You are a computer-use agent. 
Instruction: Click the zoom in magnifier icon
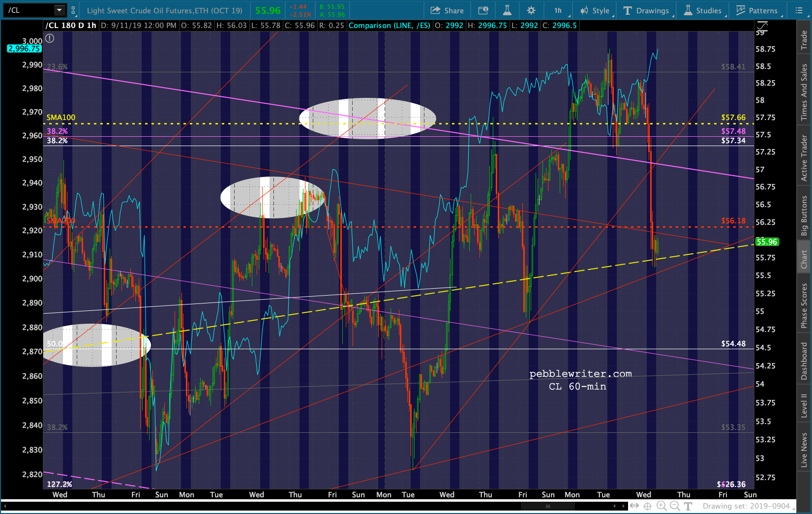tap(662, 506)
